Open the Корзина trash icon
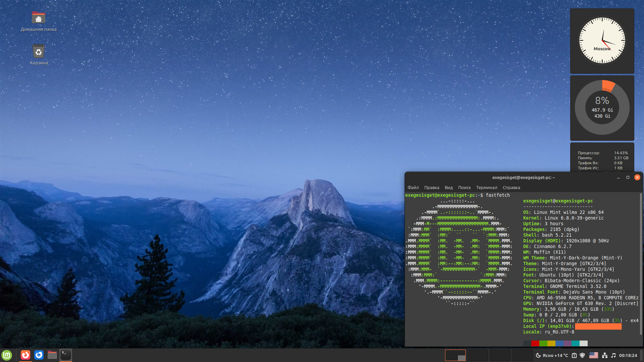This screenshot has height=362, width=644. click(x=39, y=52)
